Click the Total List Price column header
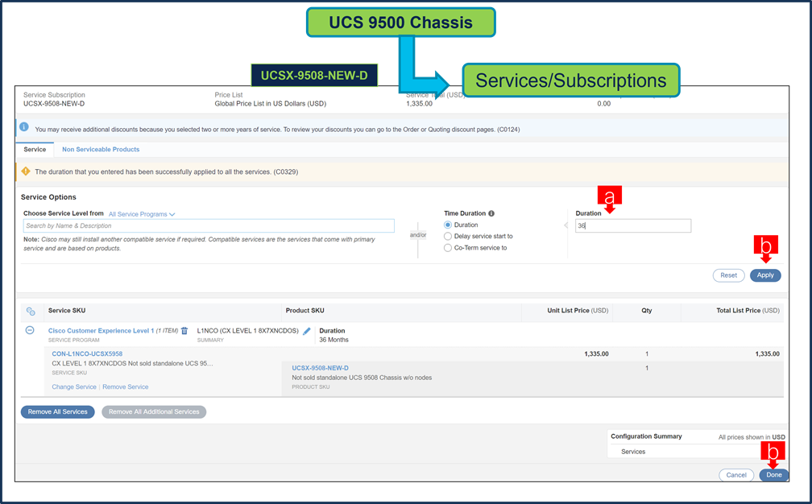The width and height of the screenshot is (812, 504). point(748,311)
